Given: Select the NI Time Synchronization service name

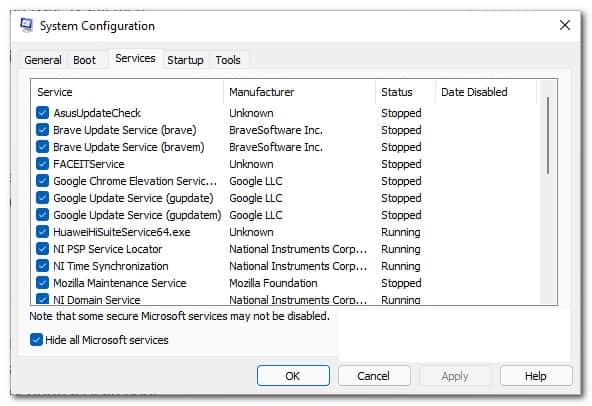Looking at the screenshot, I should tap(111, 266).
